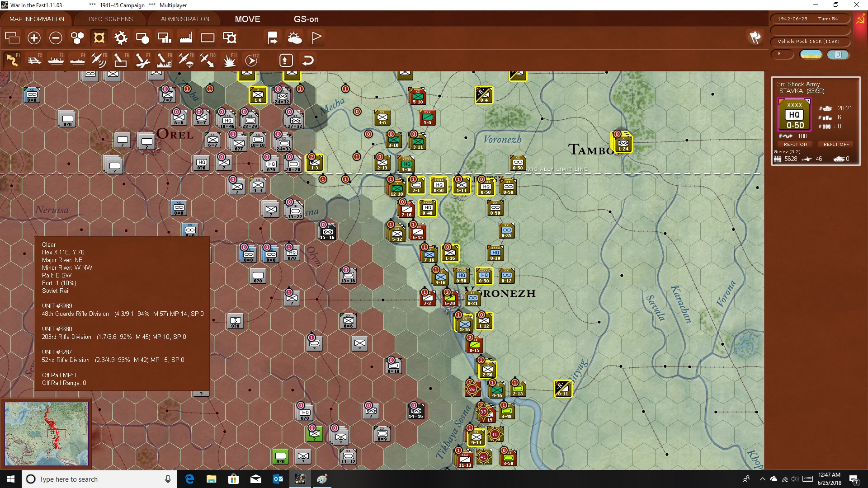Screen dimensions: 868x488
Task: Select the 0-4 air base counter
Action: pyautogui.click(x=484, y=95)
